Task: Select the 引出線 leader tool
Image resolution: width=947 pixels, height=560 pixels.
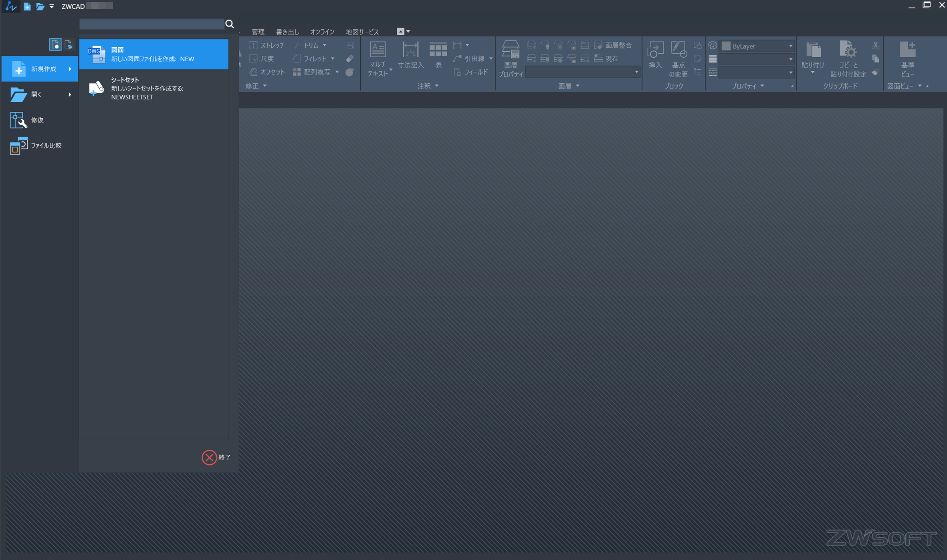Action: click(x=469, y=58)
